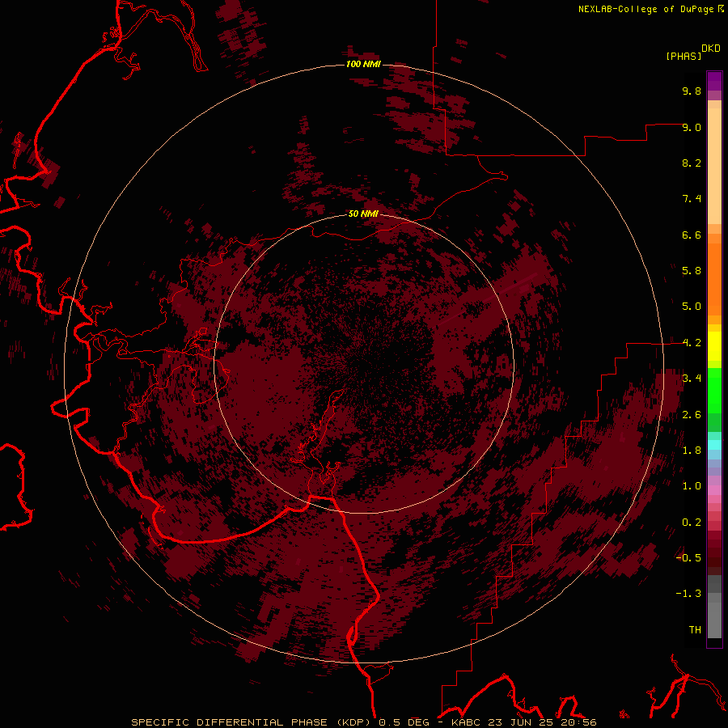This screenshot has width=728, height=728.
Task: Click the 1.0 scale value
Action: [692, 486]
